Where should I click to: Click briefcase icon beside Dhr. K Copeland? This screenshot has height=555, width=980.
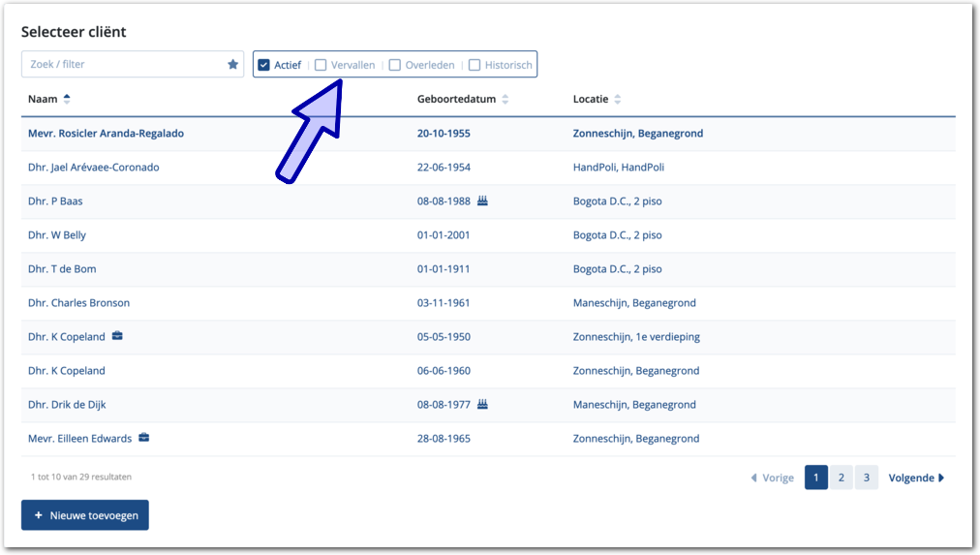[117, 337]
